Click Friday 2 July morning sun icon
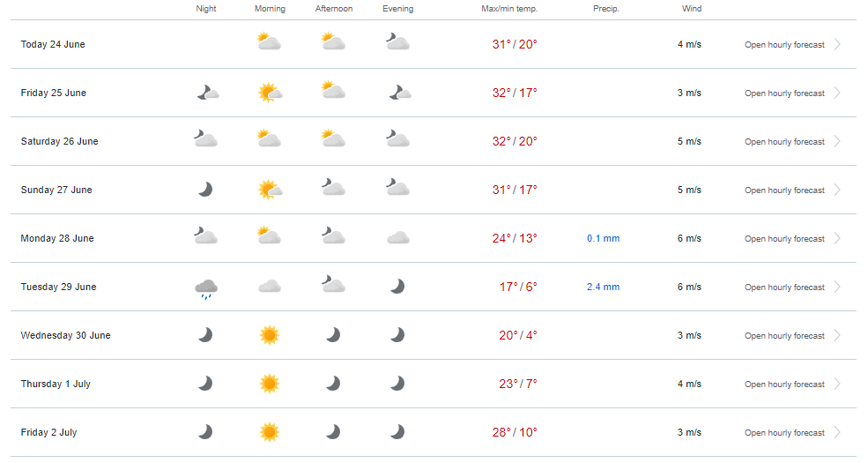The height and width of the screenshot is (463, 868). tap(270, 432)
